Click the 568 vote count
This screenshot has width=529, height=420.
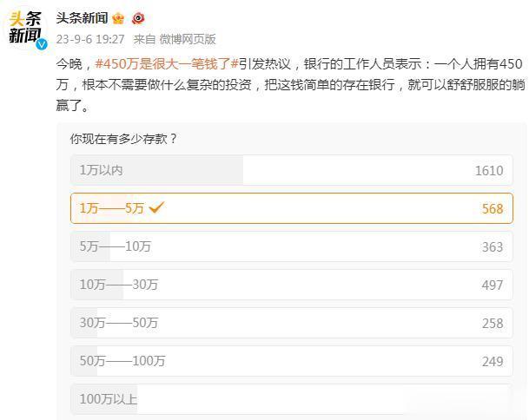click(x=493, y=208)
